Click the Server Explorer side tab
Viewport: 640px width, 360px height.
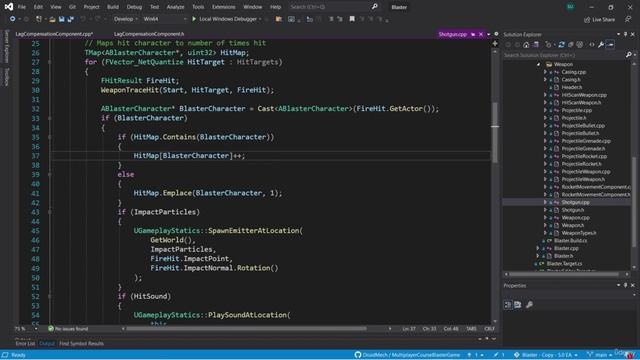coord(6,46)
